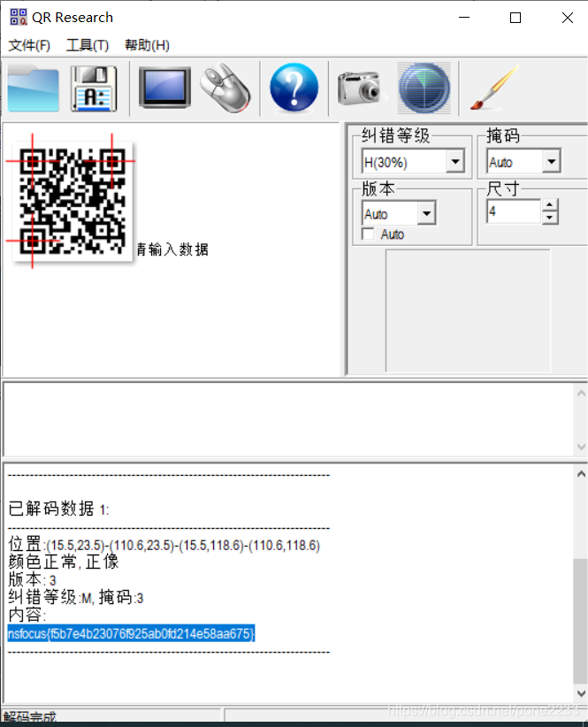Click the 位置 coordinates line
This screenshot has width=588, height=727.
coord(164,544)
